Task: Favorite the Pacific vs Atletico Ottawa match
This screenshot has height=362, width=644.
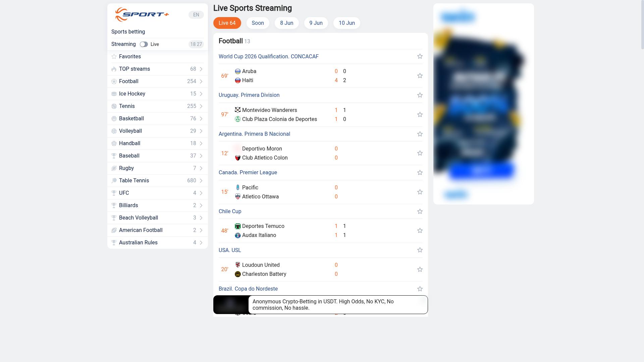Action: [x=420, y=192]
